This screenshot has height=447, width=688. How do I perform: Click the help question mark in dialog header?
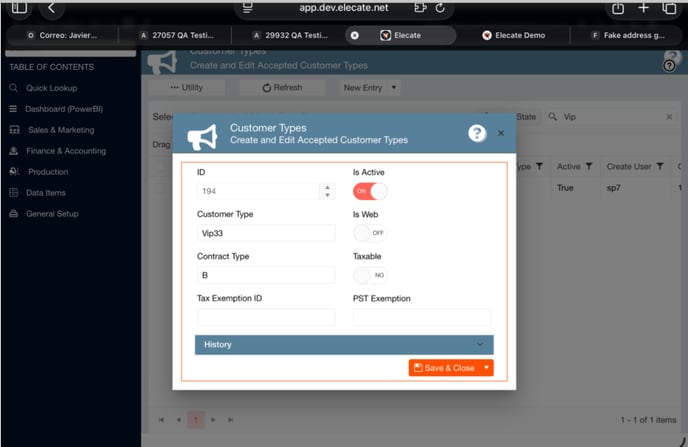coord(477,133)
